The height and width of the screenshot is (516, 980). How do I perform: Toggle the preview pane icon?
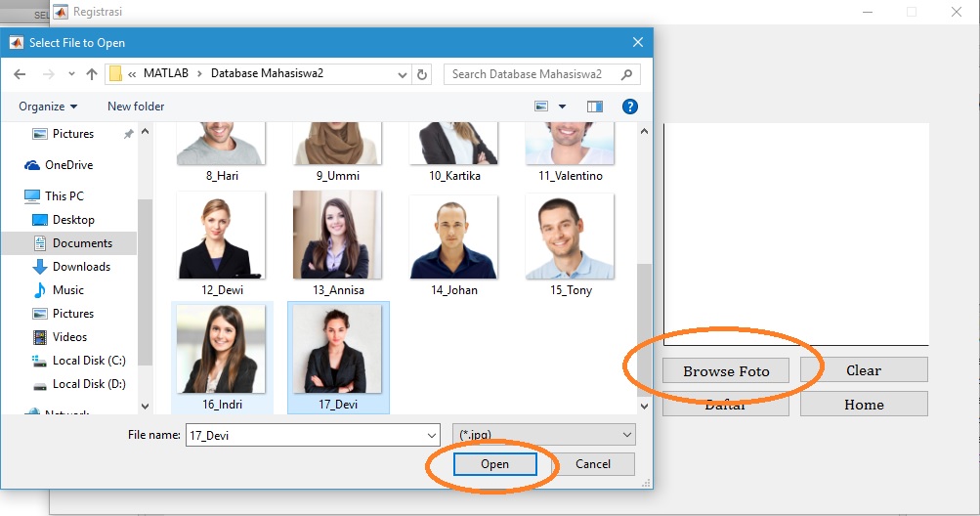click(594, 107)
